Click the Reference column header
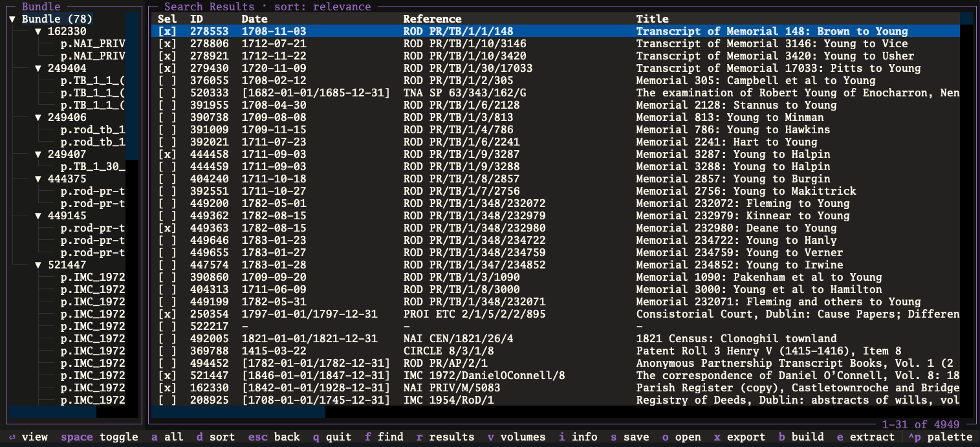The image size is (980, 447). (433, 19)
